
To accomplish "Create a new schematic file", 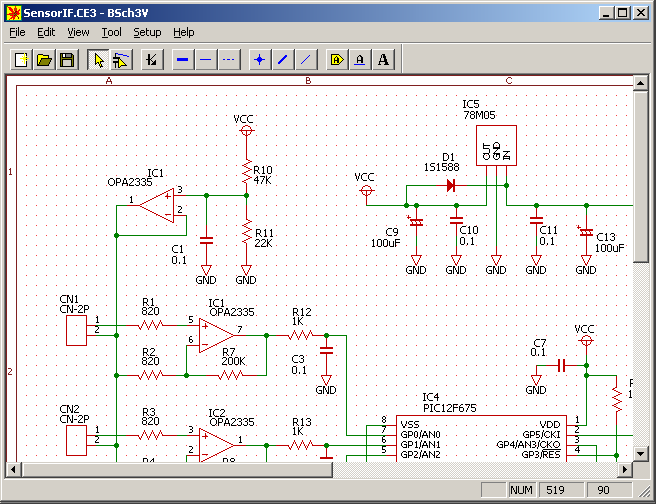I will [x=21, y=60].
